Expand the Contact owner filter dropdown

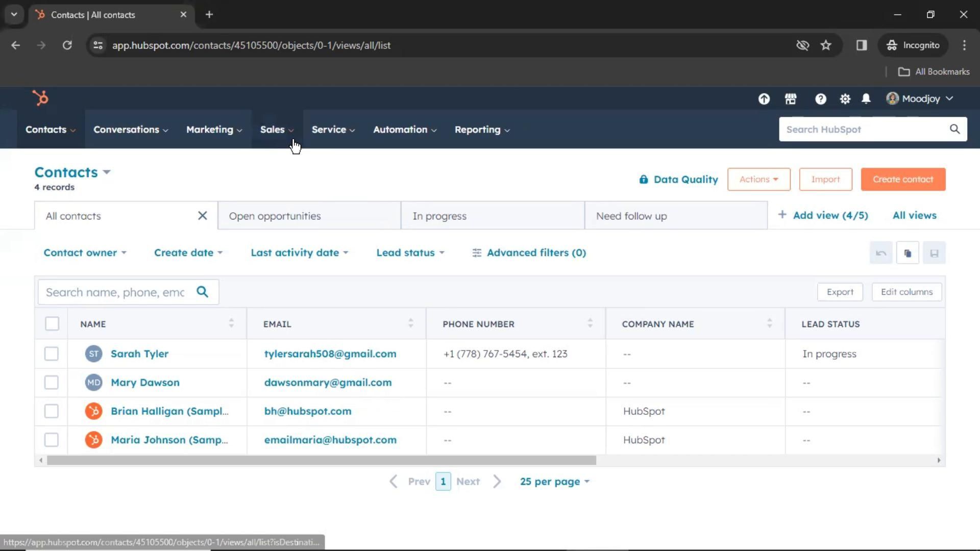(x=85, y=253)
